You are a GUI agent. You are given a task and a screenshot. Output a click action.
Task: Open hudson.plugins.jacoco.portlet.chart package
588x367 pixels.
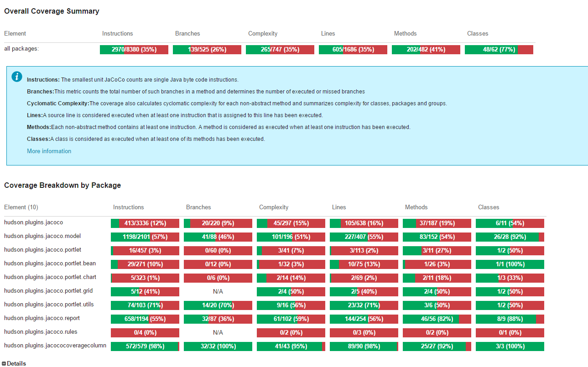[x=50, y=277]
